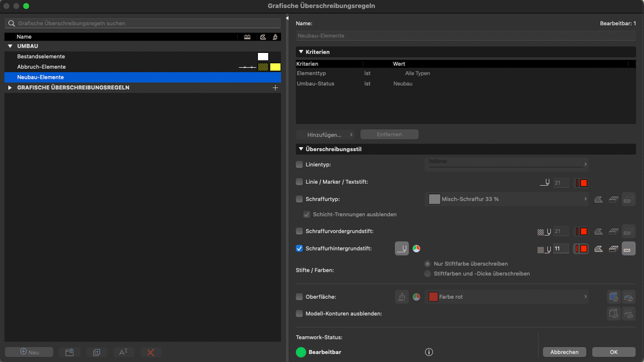
Task: Collapse the Kriterien section
Action: click(301, 52)
